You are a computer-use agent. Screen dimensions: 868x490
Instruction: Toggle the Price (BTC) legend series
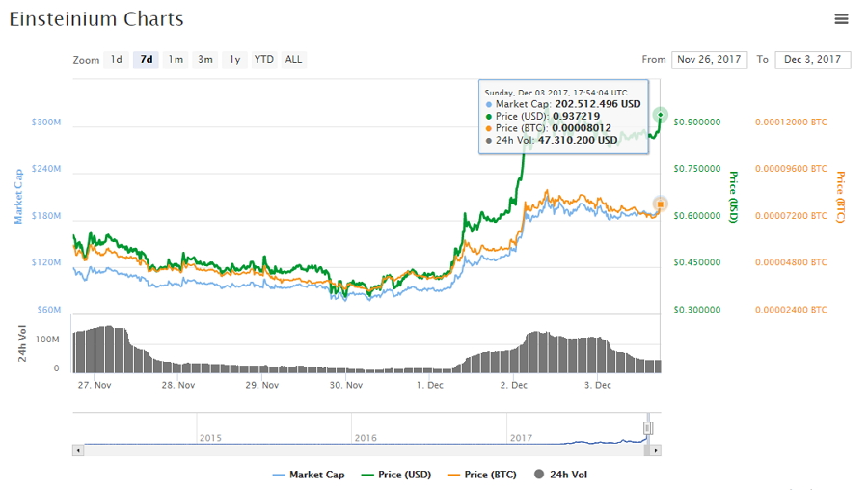pyautogui.click(x=482, y=475)
